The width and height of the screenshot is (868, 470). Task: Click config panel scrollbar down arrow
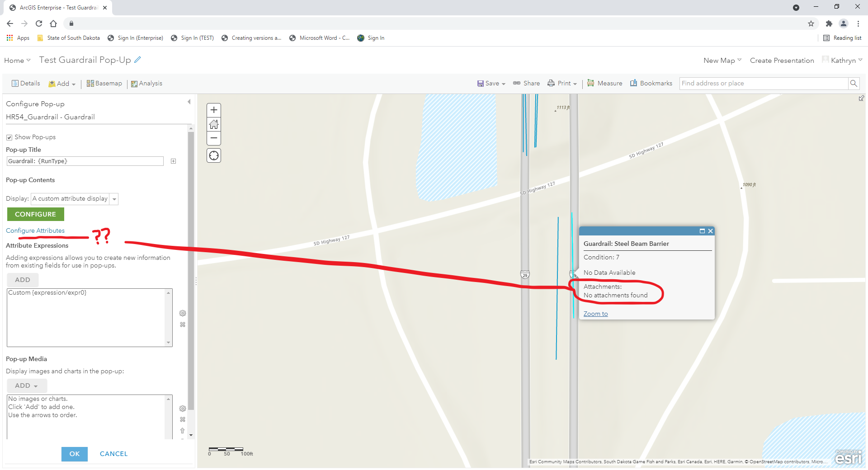tap(191, 435)
